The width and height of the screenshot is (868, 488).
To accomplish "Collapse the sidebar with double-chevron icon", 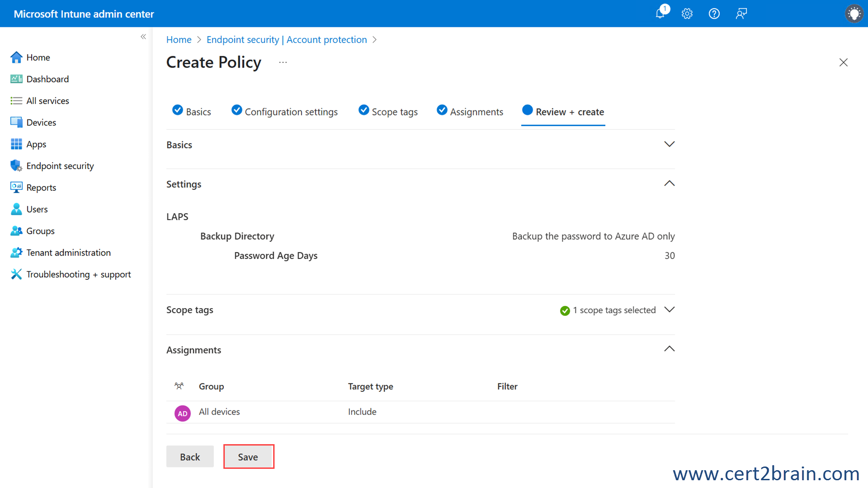I will (x=143, y=37).
